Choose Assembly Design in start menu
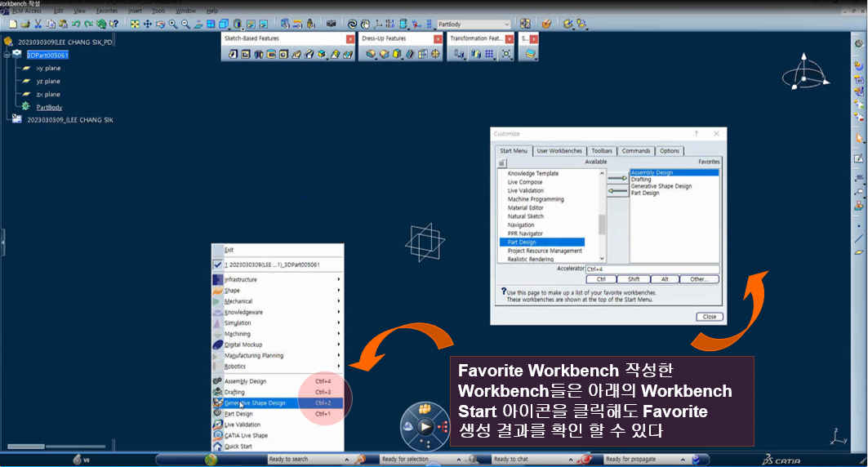868x467 pixels. 278,381
